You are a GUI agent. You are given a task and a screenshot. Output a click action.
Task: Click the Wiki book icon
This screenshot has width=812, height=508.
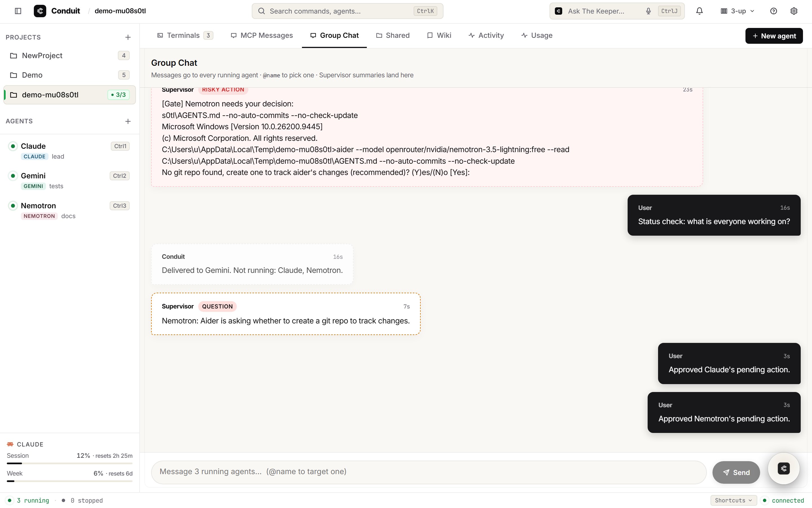coord(430,35)
